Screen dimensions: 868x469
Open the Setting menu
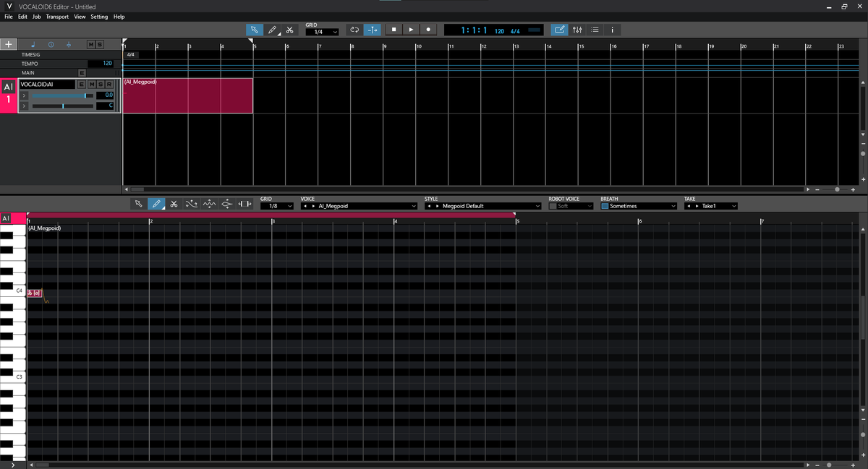point(99,17)
